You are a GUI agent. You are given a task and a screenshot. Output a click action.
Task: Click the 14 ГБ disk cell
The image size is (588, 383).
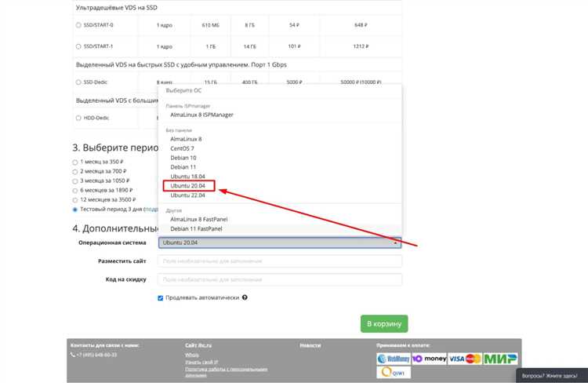click(x=250, y=46)
